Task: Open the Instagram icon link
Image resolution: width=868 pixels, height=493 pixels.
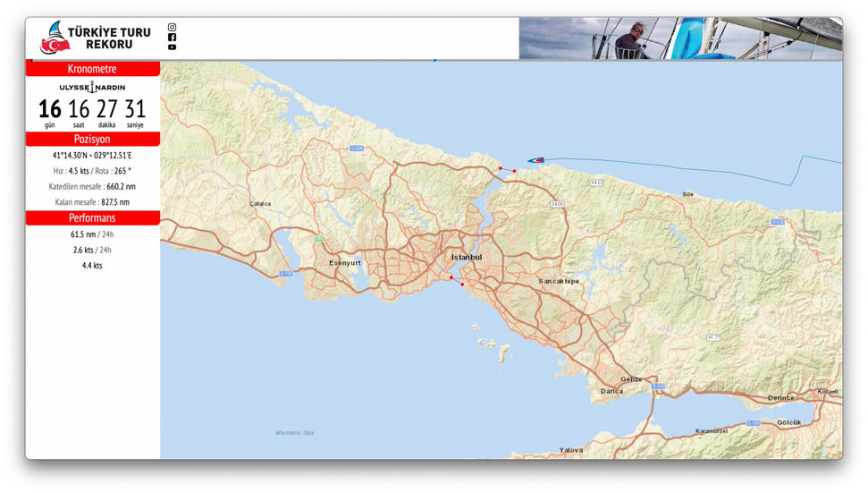Action: coord(173,27)
